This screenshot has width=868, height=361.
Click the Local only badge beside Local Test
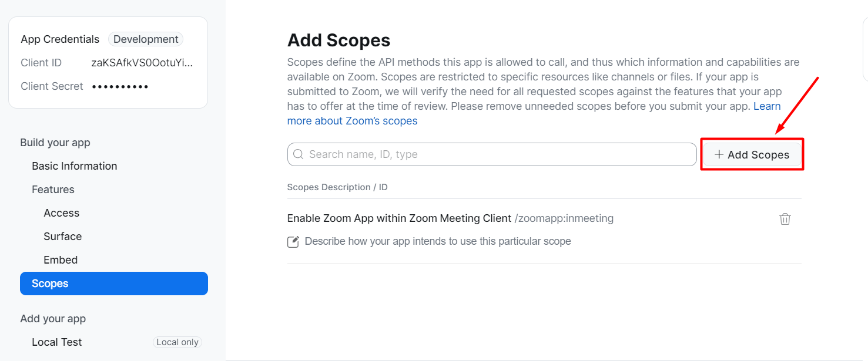point(177,342)
